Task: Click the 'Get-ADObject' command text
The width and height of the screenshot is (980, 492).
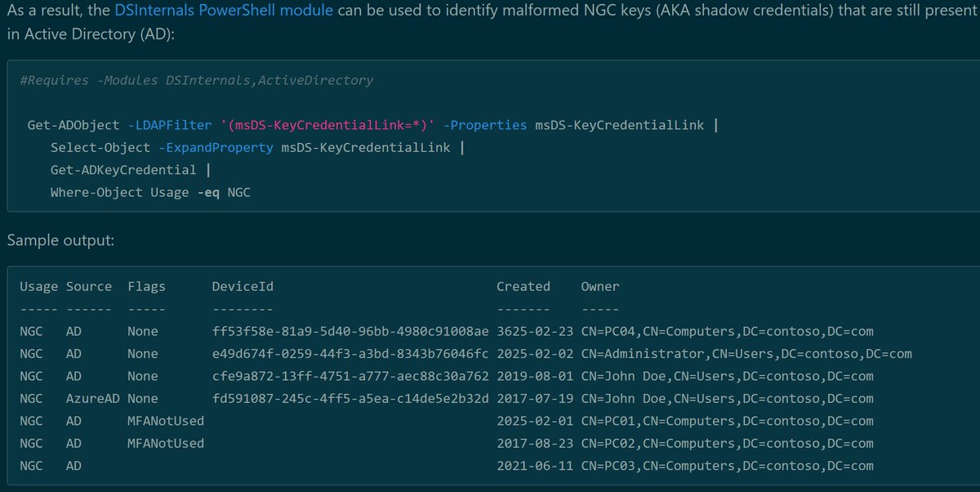Action: [x=73, y=125]
